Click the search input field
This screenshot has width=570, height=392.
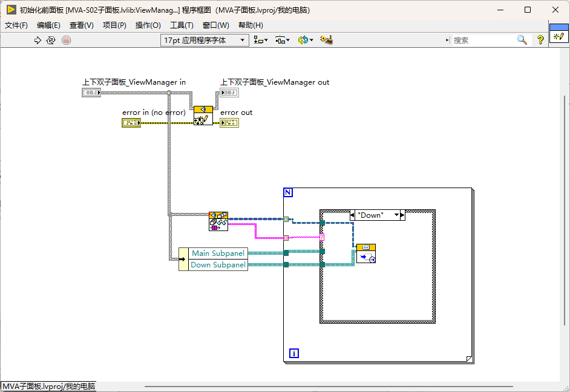click(483, 41)
